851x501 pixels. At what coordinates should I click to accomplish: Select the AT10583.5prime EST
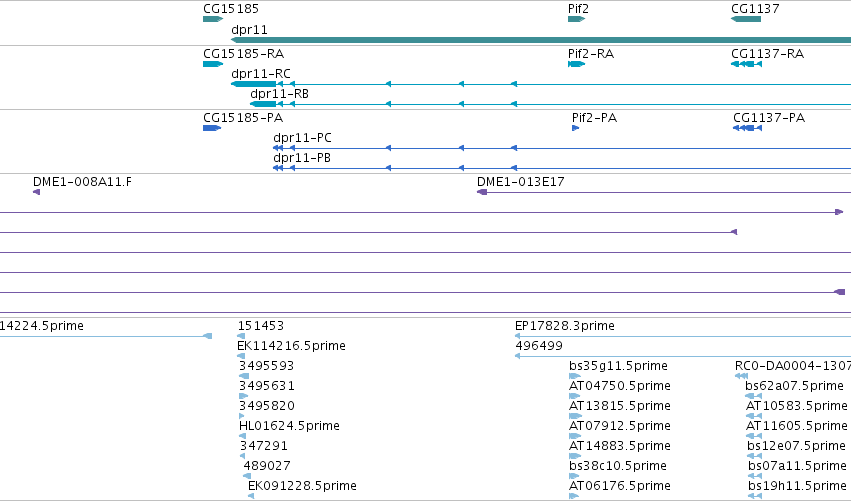[x=796, y=406]
